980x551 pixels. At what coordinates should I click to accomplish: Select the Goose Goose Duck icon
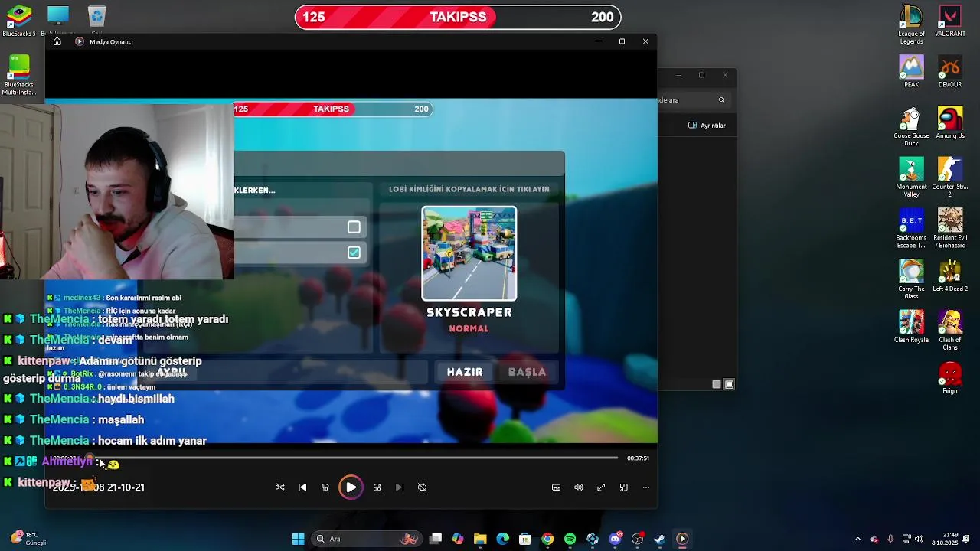pyautogui.click(x=911, y=126)
